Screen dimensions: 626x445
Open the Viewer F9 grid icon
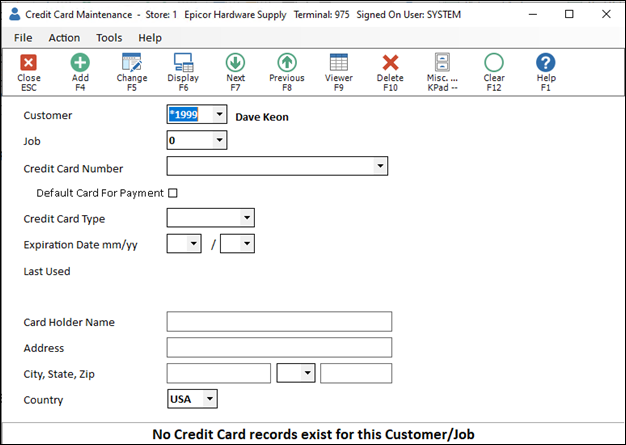pos(339,63)
